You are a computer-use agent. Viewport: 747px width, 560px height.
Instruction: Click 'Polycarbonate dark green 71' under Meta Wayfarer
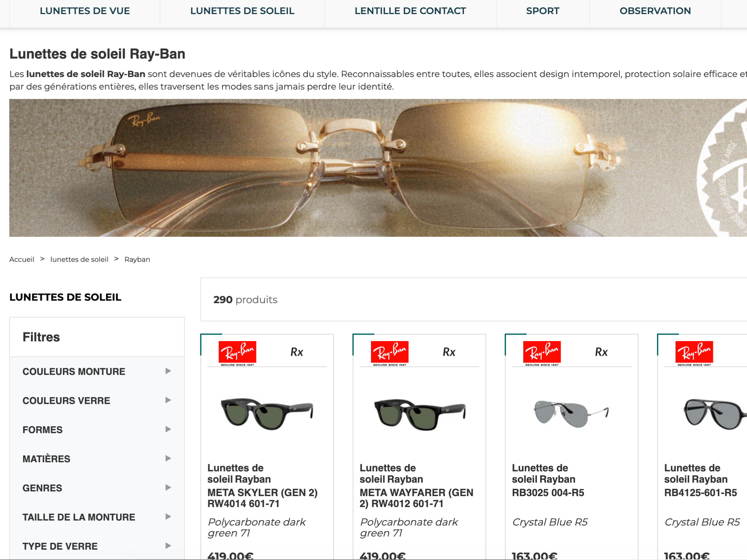(409, 527)
